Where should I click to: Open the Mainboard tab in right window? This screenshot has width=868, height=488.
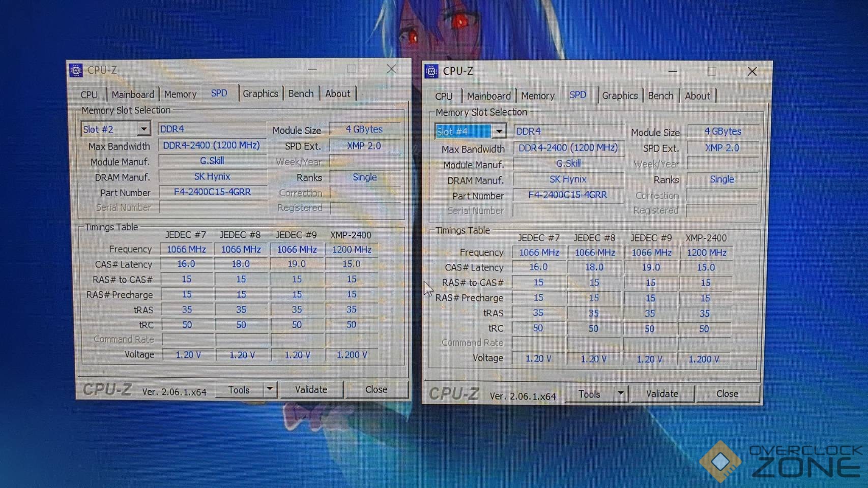click(488, 96)
